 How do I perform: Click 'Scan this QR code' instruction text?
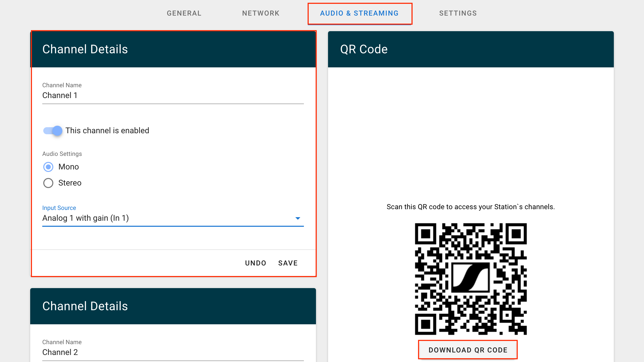[471, 207]
